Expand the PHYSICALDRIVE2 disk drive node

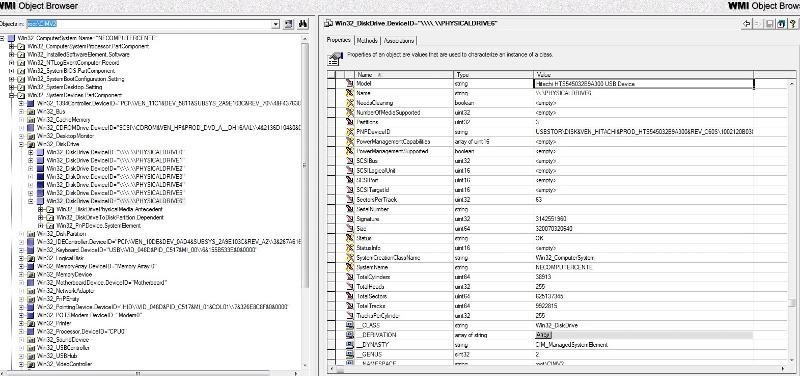31,168
